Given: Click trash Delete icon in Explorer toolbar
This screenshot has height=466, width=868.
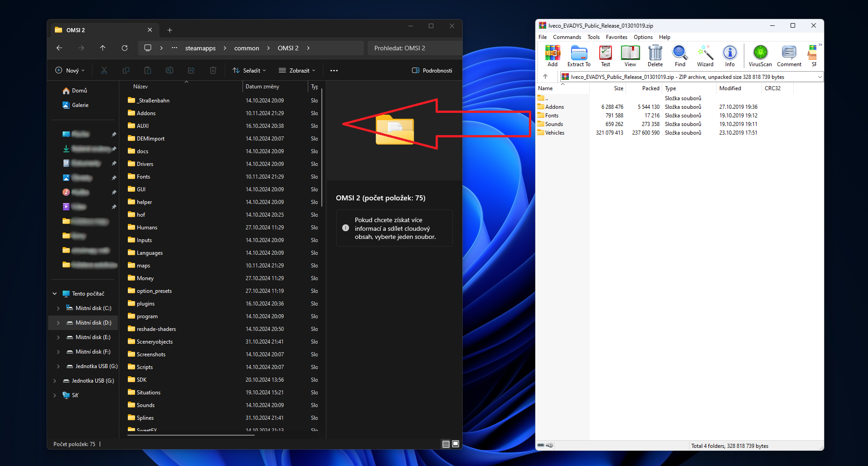Looking at the screenshot, I should pos(213,70).
